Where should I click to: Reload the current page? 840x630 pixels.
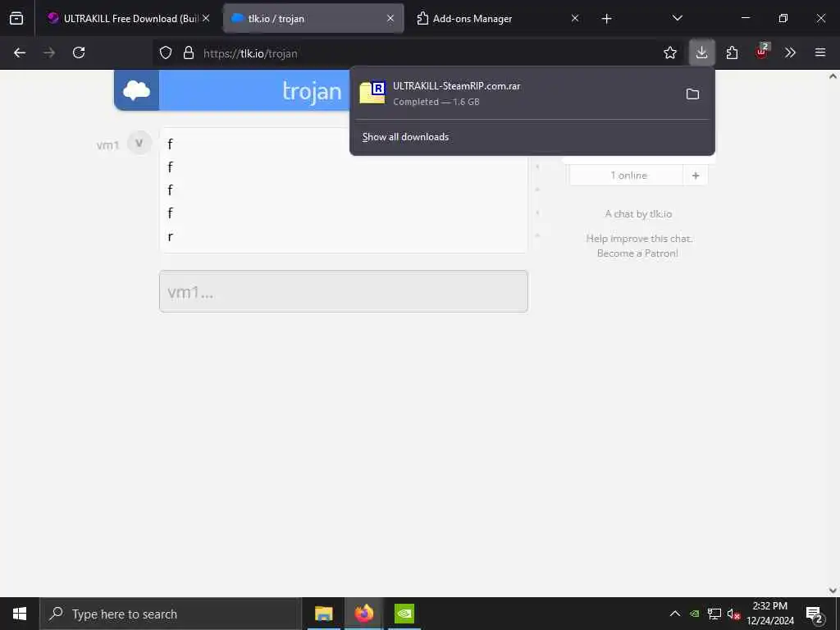(x=79, y=52)
